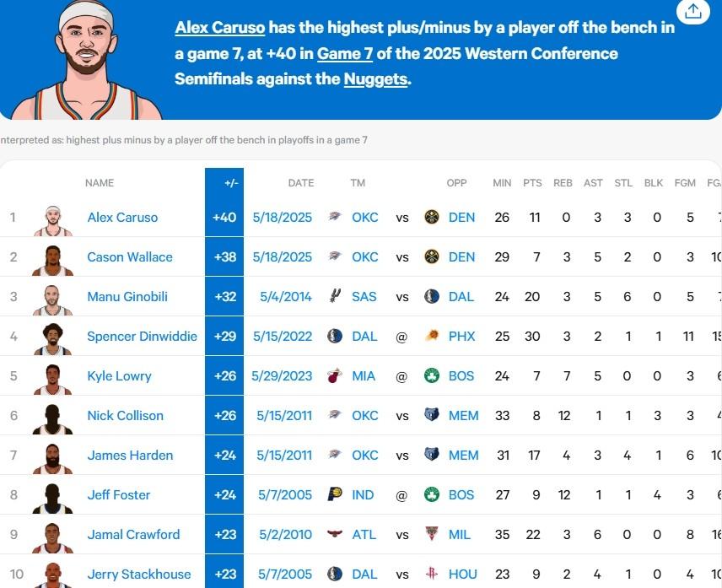
Task: Open the Nuggets link in banner text
Action: point(375,79)
